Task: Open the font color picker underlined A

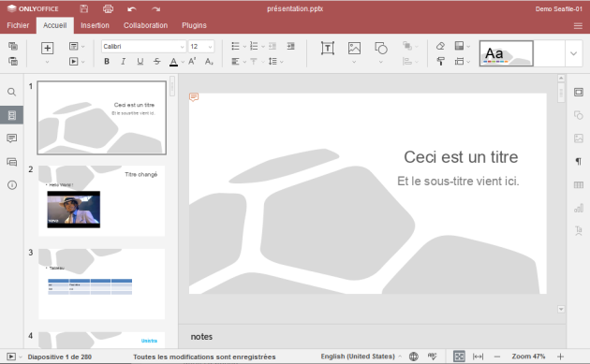Action: pos(173,62)
